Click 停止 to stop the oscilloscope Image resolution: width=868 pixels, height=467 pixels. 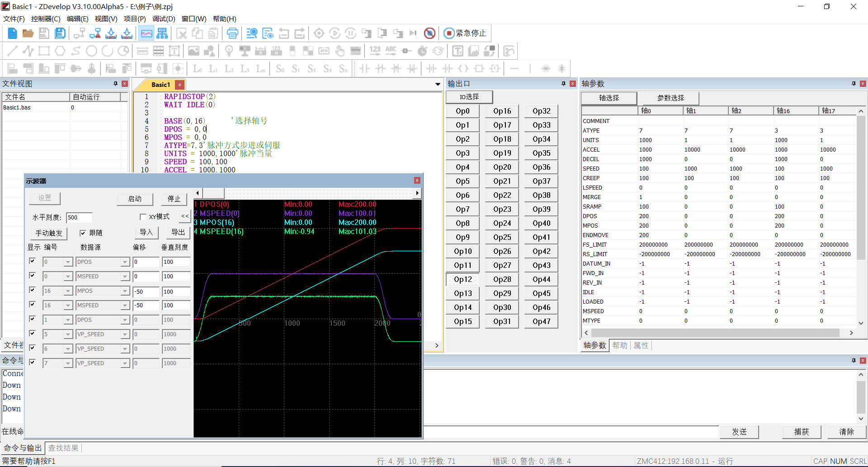point(174,199)
